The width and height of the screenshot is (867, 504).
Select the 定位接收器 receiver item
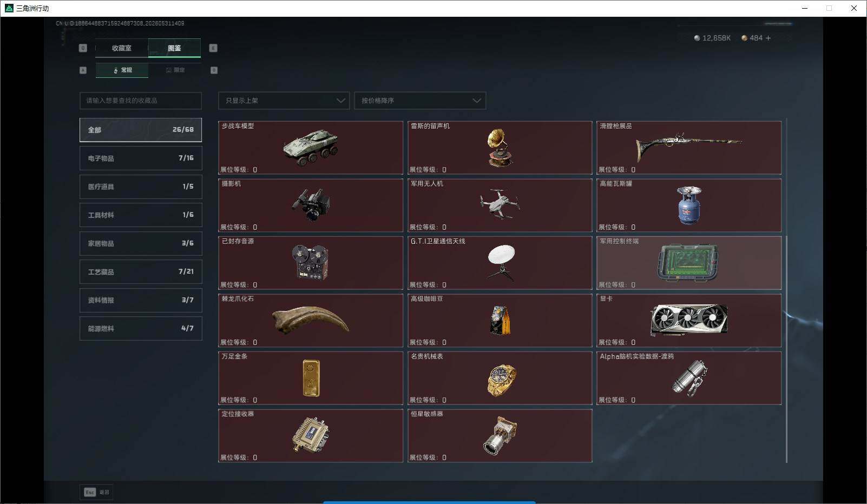311,436
